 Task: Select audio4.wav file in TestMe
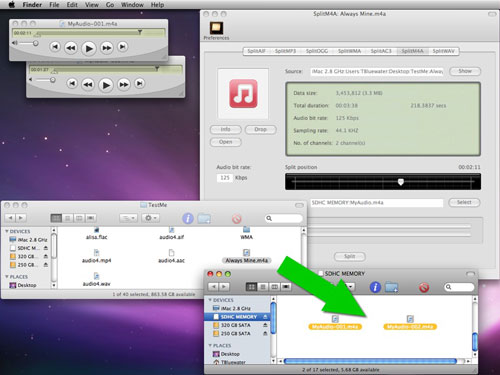click(x=96, y=280)
